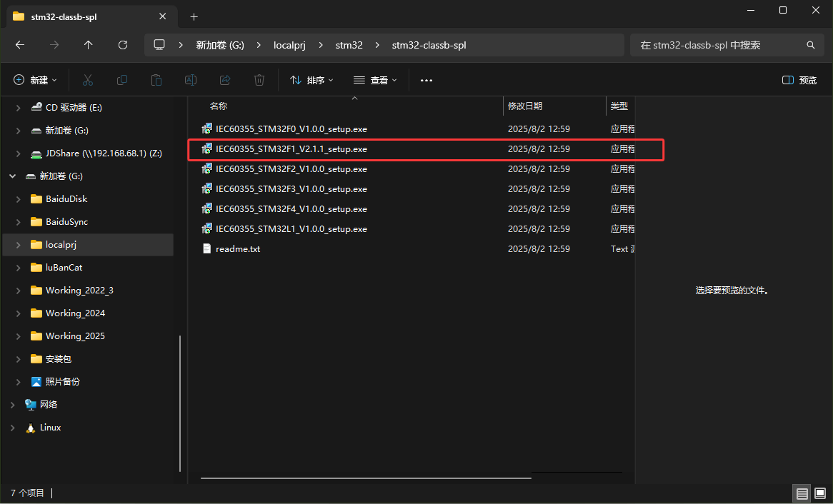
Task: Collapse the expanded 新加卷 (G:) tree node
Action: [13, 176]
